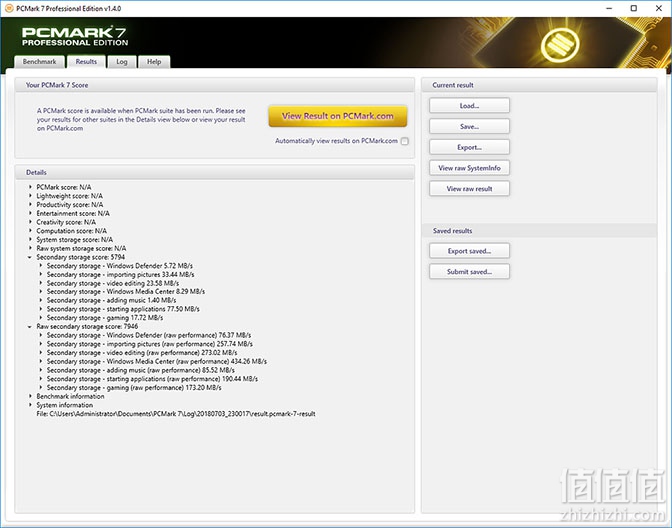Viewport: 672px width, 528px height.
Task: Toggle Automatically view results on PCMark.com checkbox
Action: click(x=405, y=141)
